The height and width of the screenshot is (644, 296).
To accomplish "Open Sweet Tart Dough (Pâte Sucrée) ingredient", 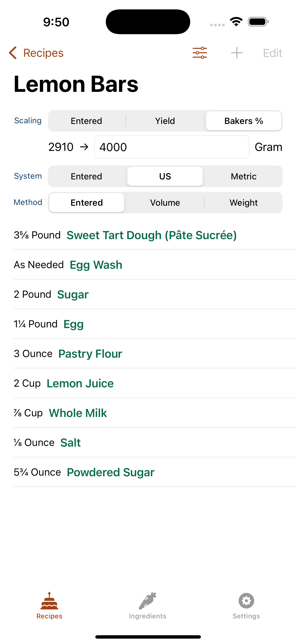I will 152,235.
